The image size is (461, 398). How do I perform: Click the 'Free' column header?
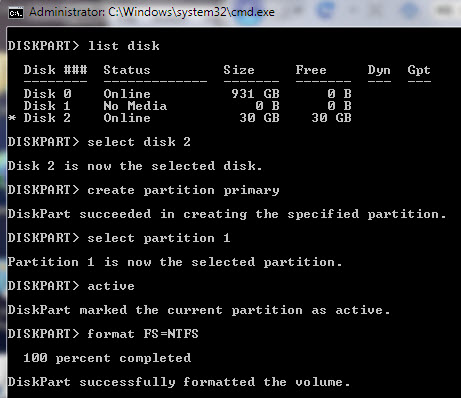coord(311,70)
